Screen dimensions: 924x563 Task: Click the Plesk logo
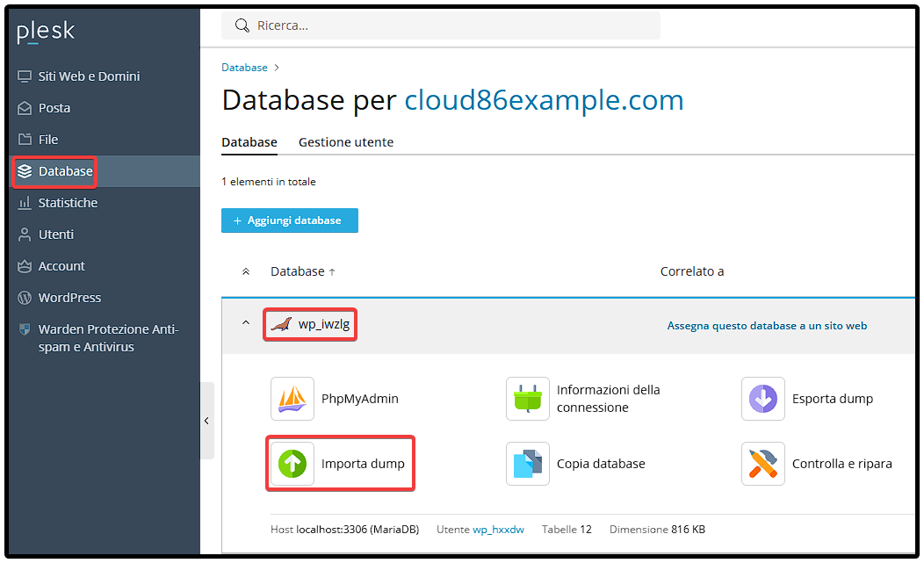pos(46,32)
